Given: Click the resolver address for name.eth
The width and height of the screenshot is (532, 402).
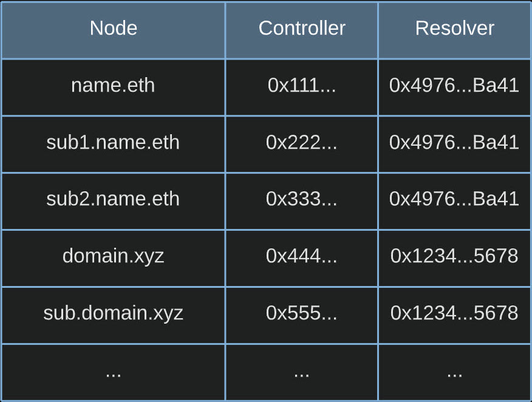Looking at the screenshot, I should [454, 86].
